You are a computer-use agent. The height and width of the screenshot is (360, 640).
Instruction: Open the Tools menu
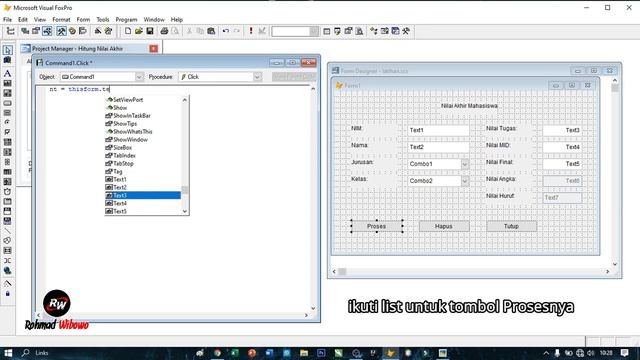[x=103, y=20]
